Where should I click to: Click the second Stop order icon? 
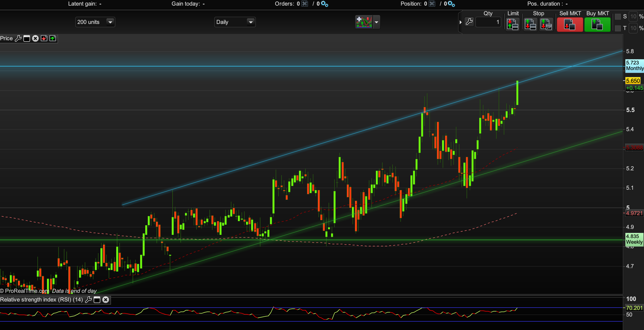546,25
